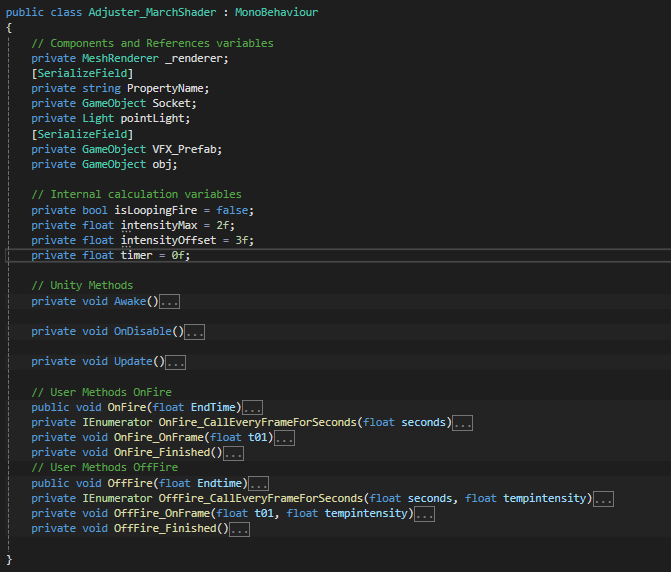Expand the OffFire(float Endtime) collapsed block
The width and height of the screenshot is (671, 572).
[258, 483]
